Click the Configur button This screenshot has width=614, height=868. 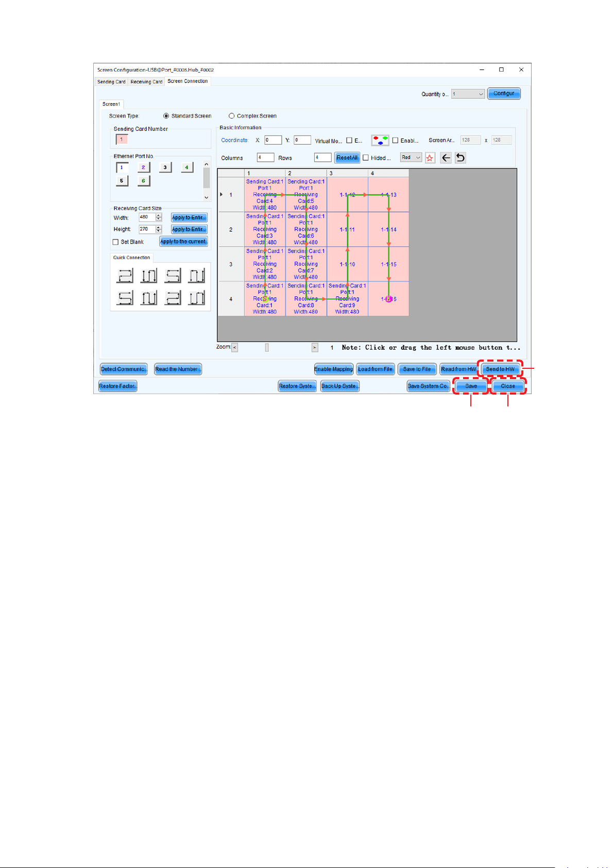[504, 94]
